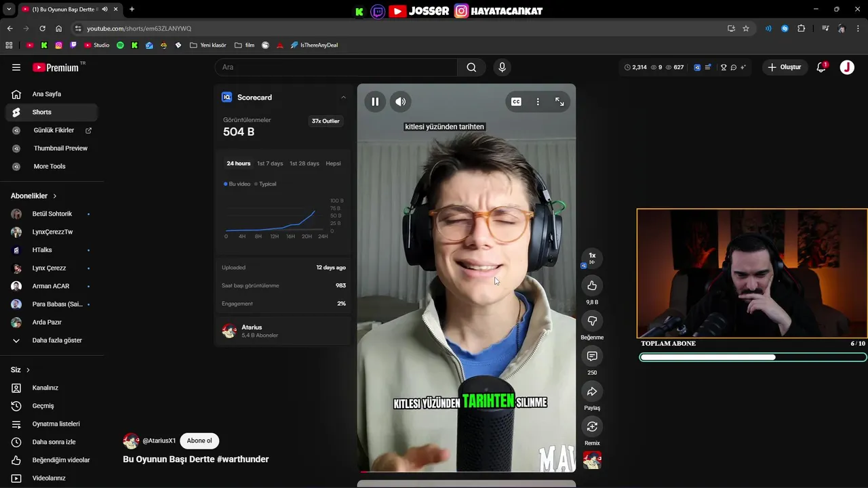Remix this Short
This screenshot has width=868, height=488.
[592, 426]
